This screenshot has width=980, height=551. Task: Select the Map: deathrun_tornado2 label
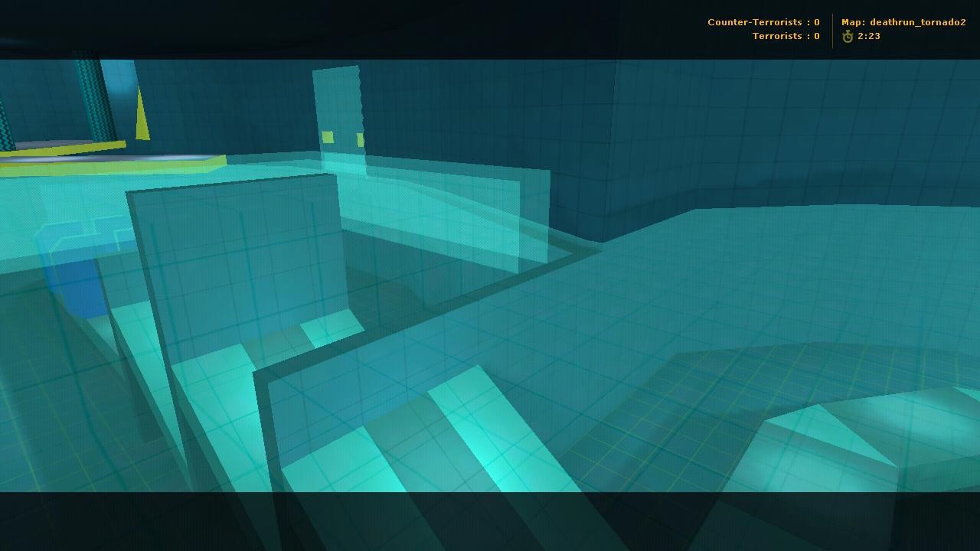[903, 22]
